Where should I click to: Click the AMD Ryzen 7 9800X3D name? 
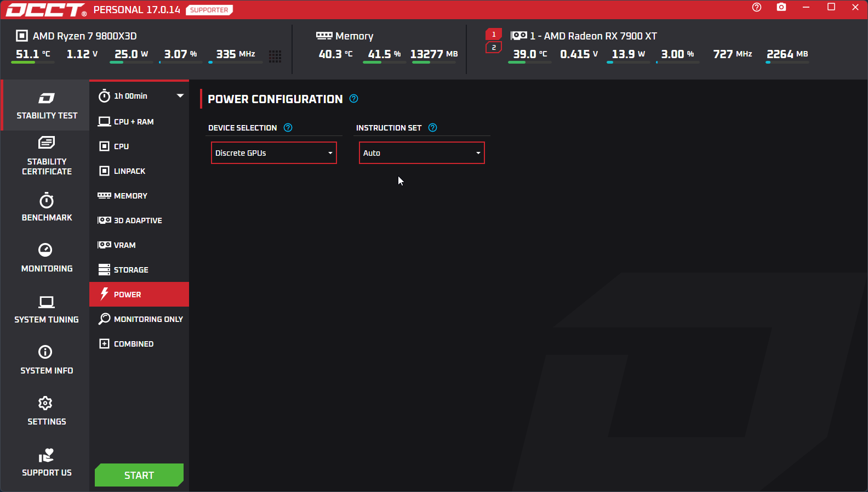click(85, 36)
